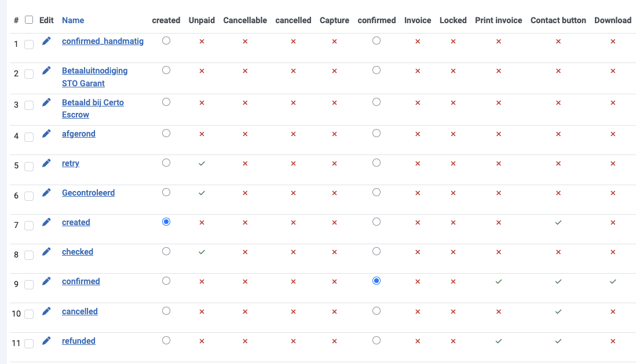Toggle Download checkmark in the confirmed row
636x364 pixels.
[x=613, y=281]
